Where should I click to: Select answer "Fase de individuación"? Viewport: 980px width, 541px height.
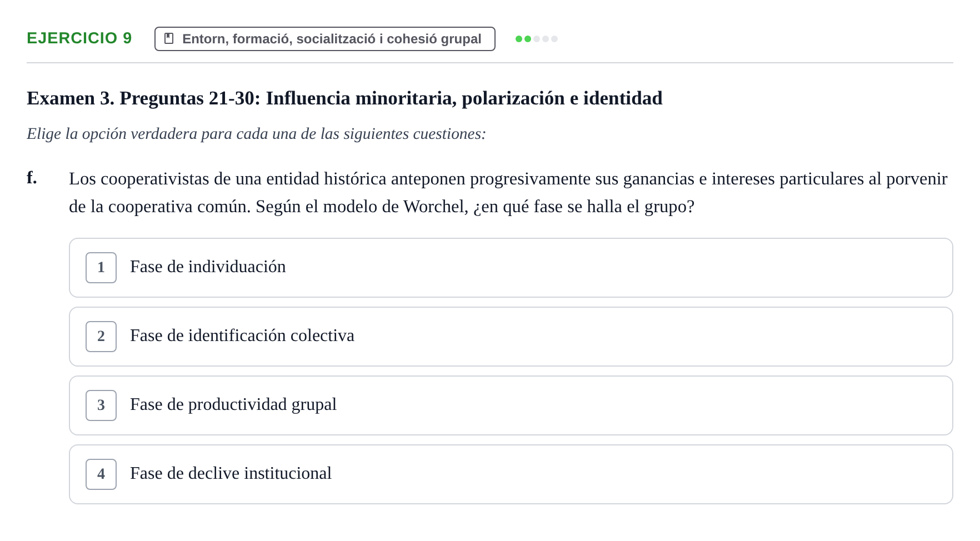[x=511, y=268]
